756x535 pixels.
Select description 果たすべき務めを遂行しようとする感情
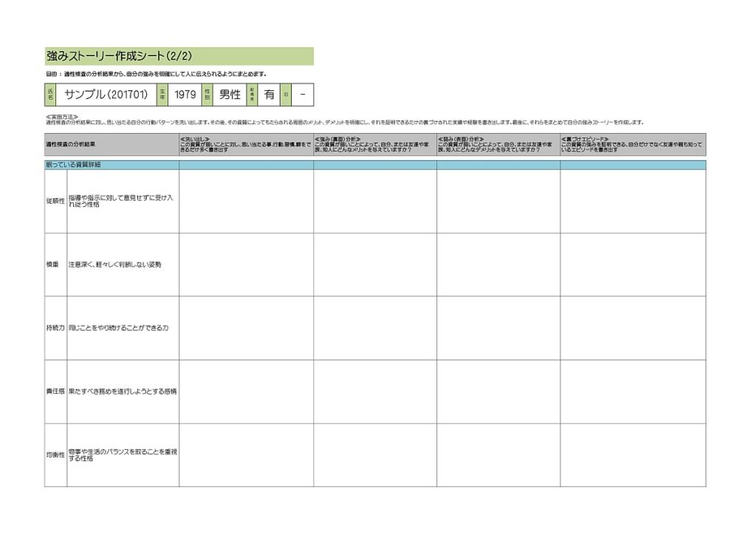pyautogui.click(x=123, y=392)
